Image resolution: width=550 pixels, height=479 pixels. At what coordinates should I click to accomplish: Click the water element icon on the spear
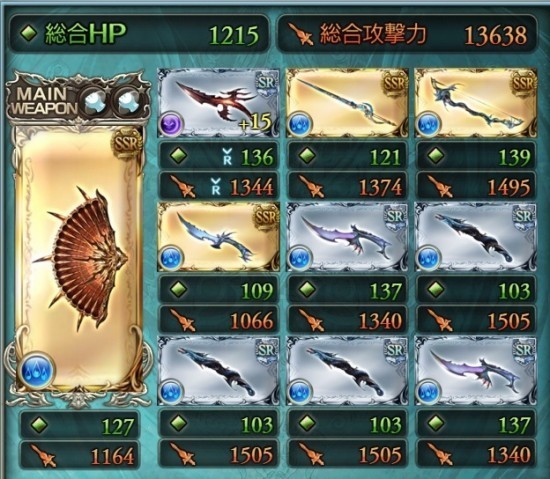(x=301, y=124)
